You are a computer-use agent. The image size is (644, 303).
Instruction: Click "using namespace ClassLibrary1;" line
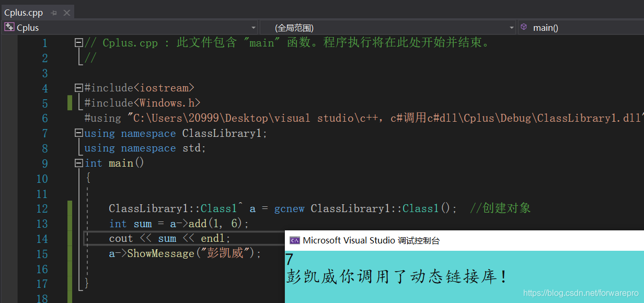coord(176,133)
